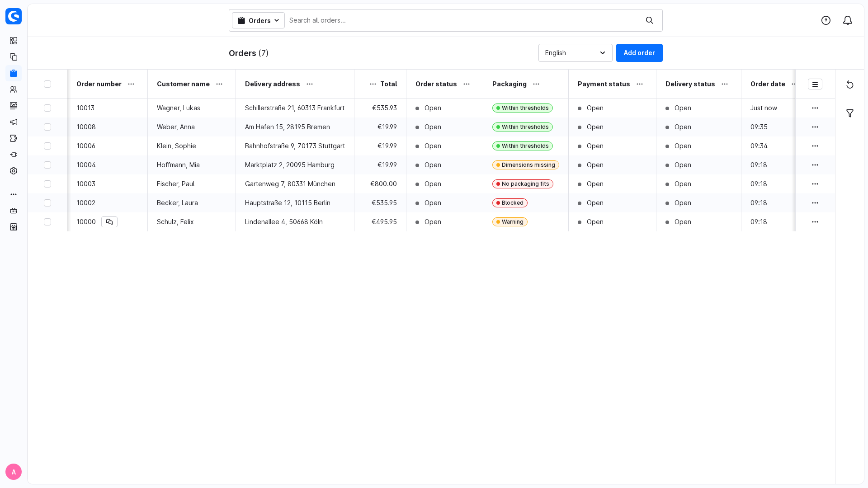Image resolution: width=868 pixels, height=488 pixels.
Task: Select checkbox for order 10004
Action: point(47,165)
